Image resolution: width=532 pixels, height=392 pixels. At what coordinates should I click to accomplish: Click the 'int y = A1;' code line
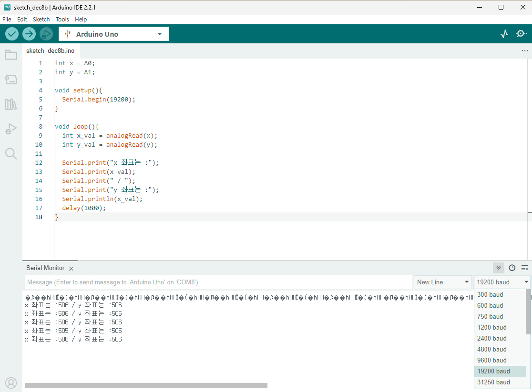(75, 72)
